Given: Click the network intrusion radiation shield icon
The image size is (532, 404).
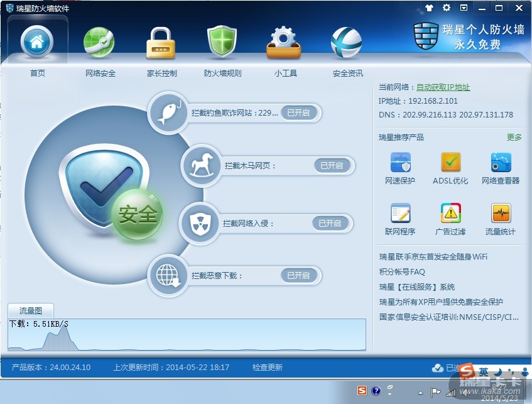Looking at the screenshot, I should pos(200,223).
